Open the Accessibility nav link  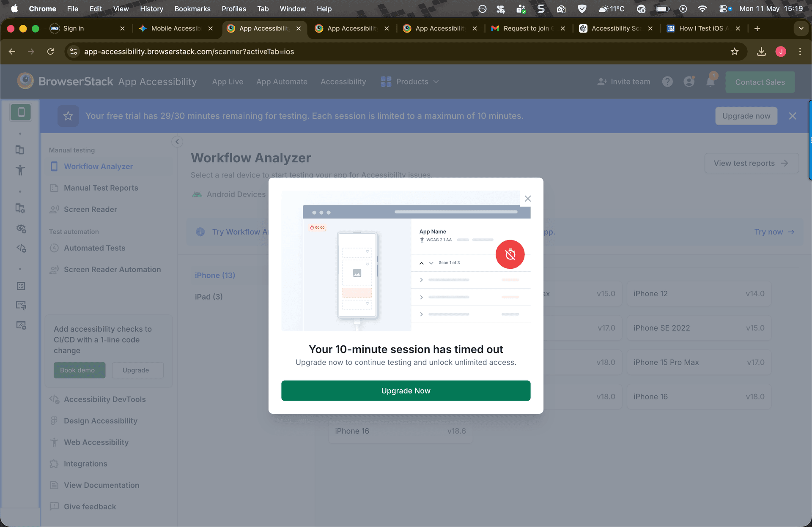(343, 82)
